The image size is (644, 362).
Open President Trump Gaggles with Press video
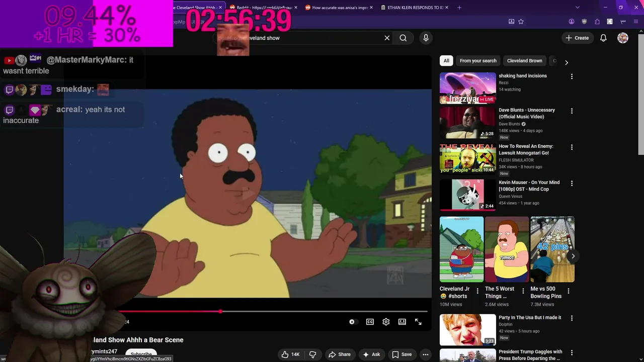coord(468,355)
